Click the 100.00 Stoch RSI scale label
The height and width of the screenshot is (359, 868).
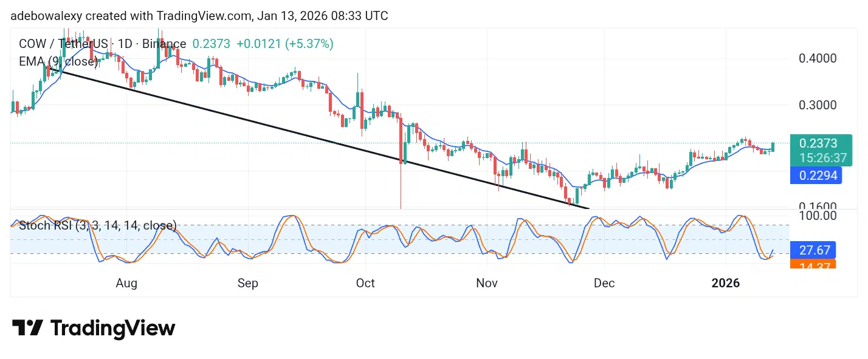817,216
